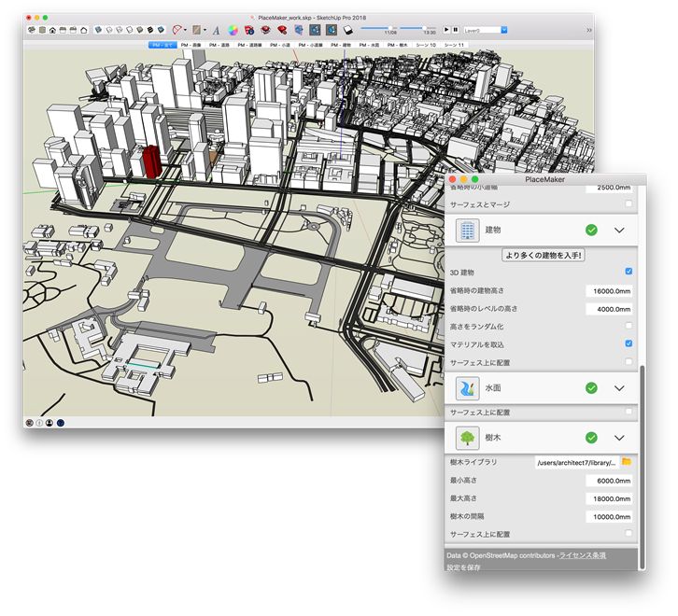Collapse the 水面 section chevron

pos(619,388)
